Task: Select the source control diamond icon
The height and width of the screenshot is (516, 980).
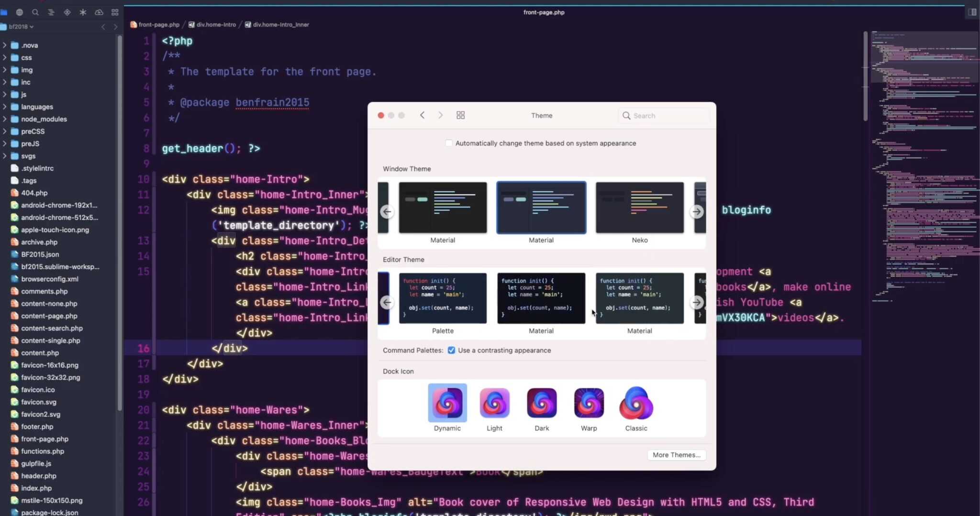Action: [67, 12]
